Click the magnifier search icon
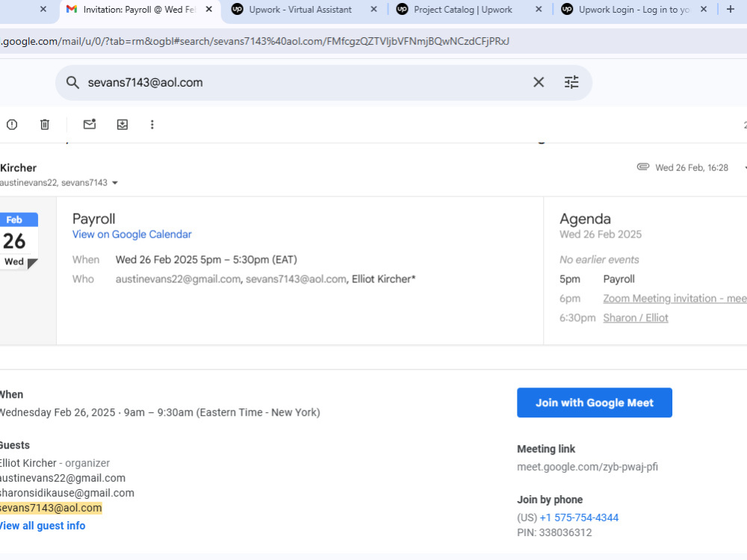This screenshot has width=747, height=560. tap(72, 82)
